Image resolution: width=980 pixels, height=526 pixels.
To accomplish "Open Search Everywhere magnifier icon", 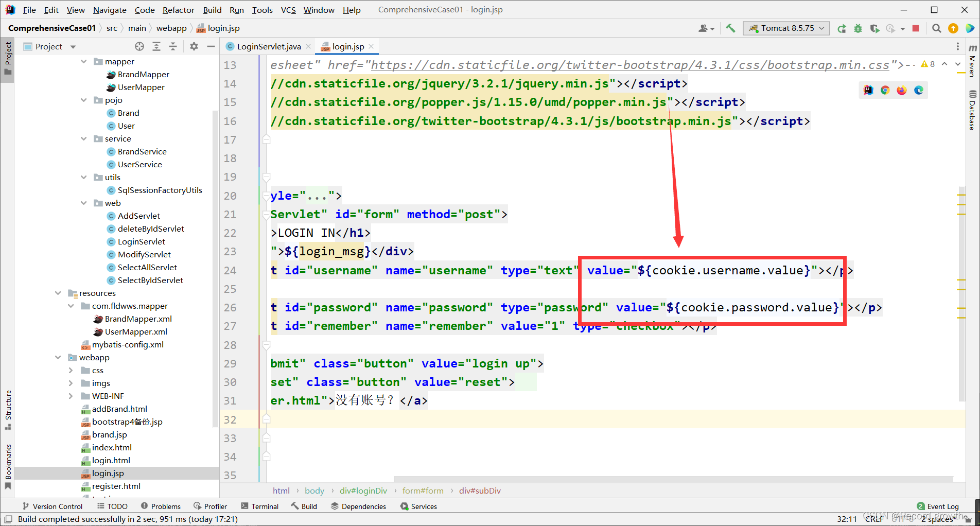I will (x=937, y=28).
